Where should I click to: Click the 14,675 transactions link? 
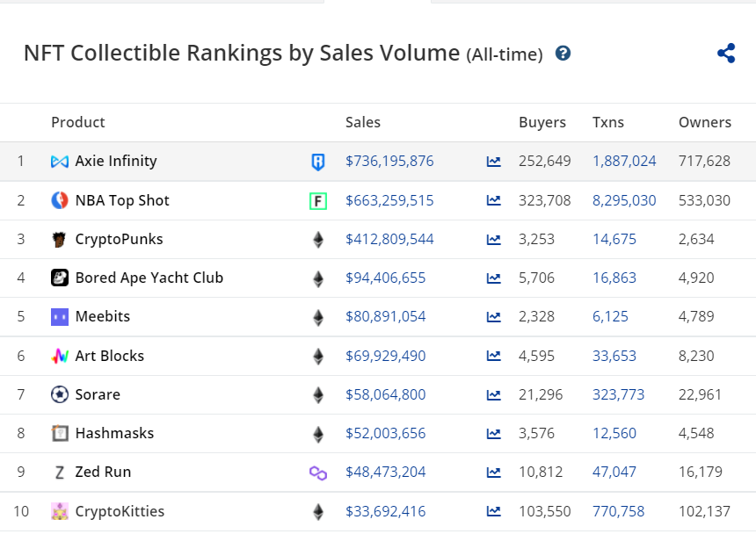pos(614,239)
